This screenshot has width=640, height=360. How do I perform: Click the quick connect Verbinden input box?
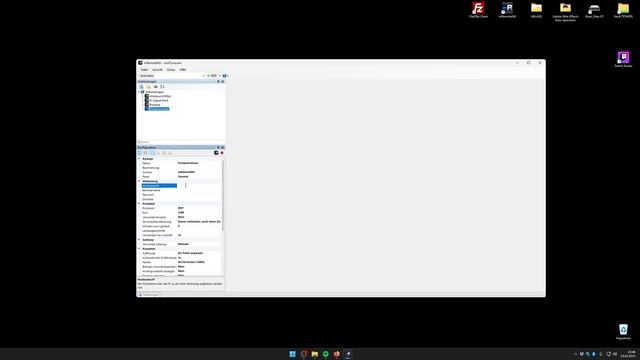point(171,76)
